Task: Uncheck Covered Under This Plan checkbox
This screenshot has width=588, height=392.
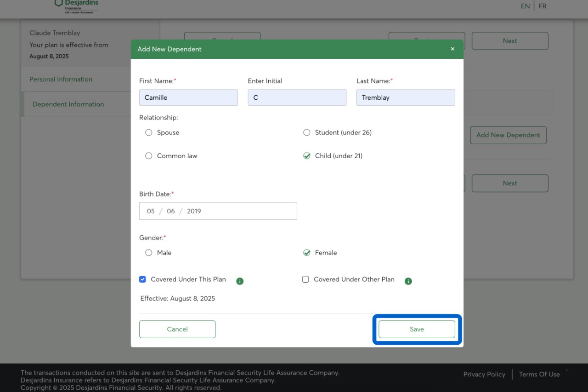Action: coord(143,279)
